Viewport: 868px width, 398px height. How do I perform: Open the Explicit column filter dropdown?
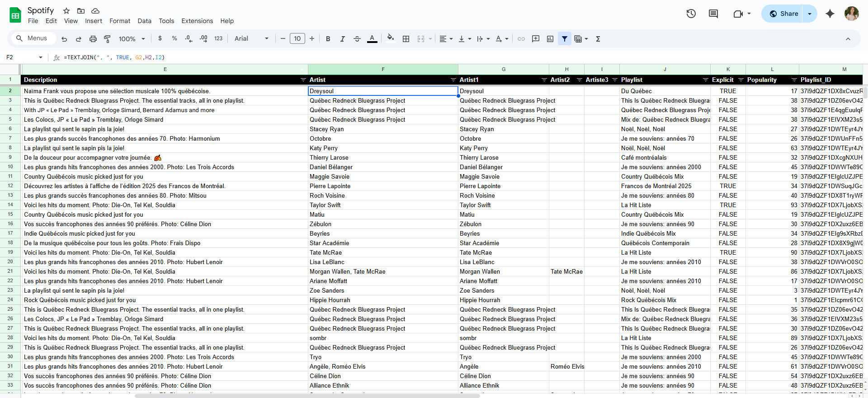741,80
